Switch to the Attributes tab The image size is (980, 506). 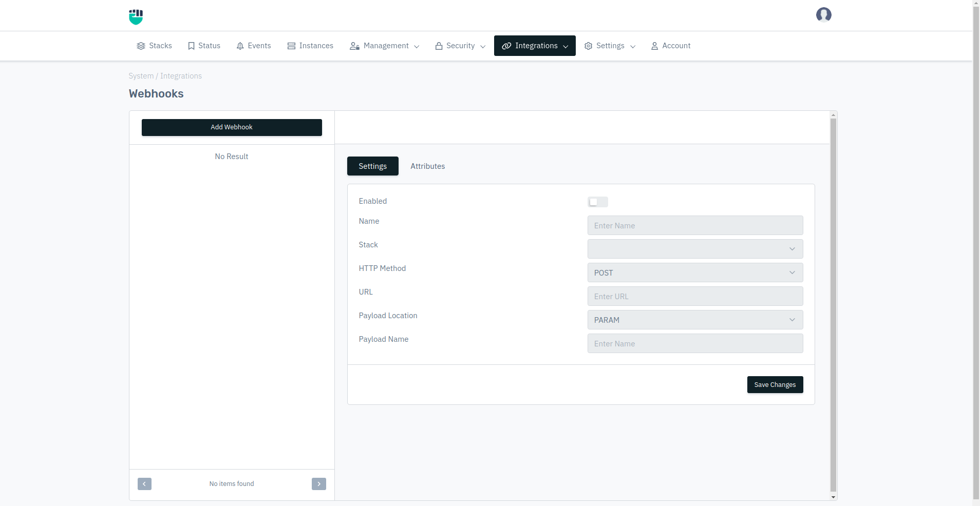[x=428, y=166]
